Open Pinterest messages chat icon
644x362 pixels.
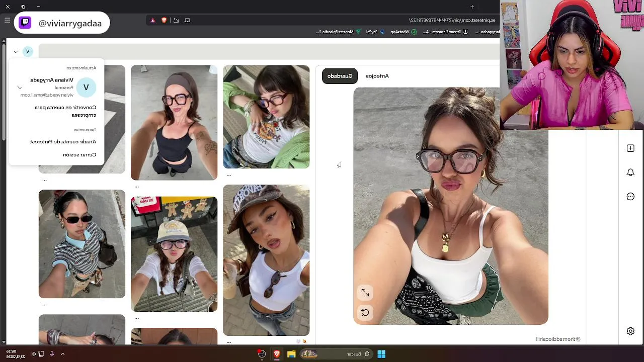click(x=630, y=197)
